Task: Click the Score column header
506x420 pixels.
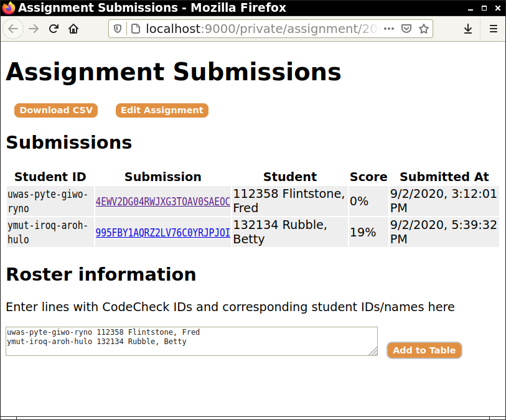Action: point(368,177)
